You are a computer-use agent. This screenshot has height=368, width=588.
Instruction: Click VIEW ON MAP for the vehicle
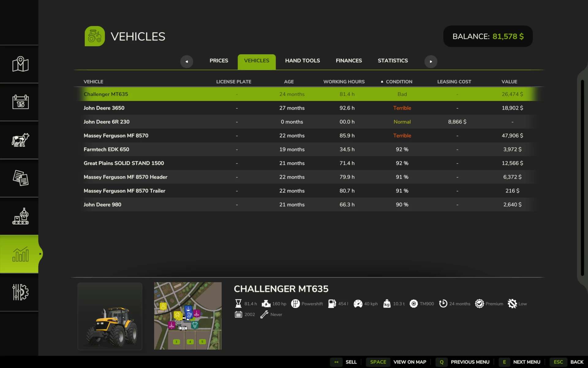[409, 362]
